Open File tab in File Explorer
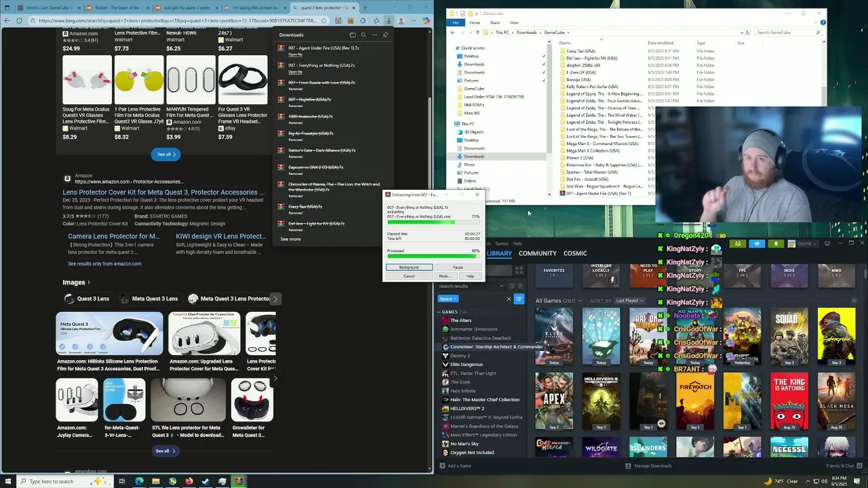 tap(456, 22)
